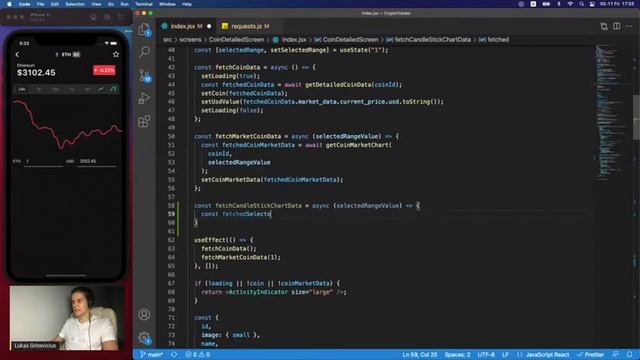Click the 'screens' breadcrumb segment
The width and height of the screenshot is (640, 360).
(x=191, y=40)
